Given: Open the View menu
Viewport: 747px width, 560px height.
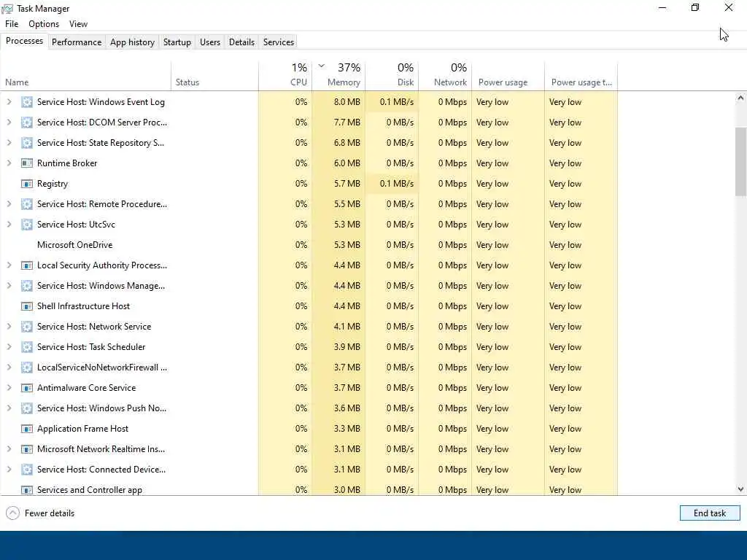Looking at the screenshot, I should point(78,24).
